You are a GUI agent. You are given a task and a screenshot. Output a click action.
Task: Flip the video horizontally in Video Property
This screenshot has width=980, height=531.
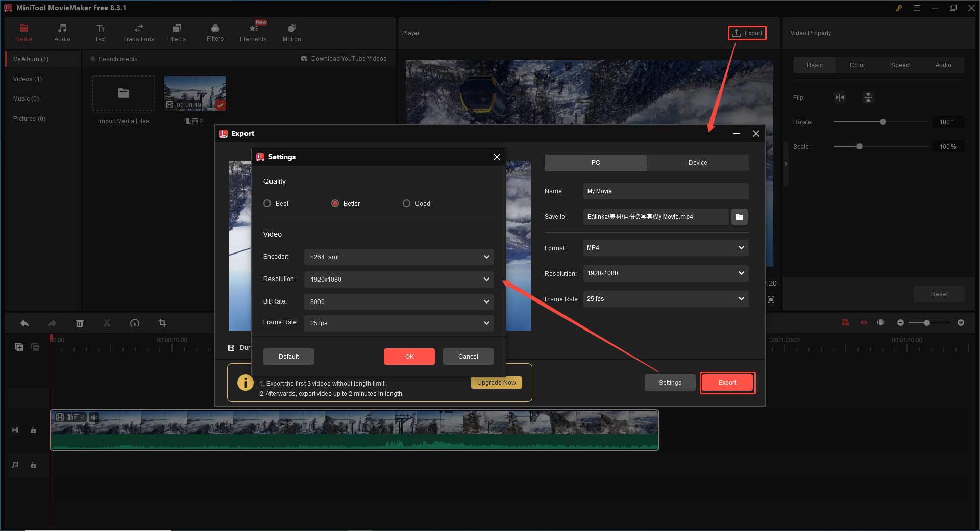coord(840,97)
